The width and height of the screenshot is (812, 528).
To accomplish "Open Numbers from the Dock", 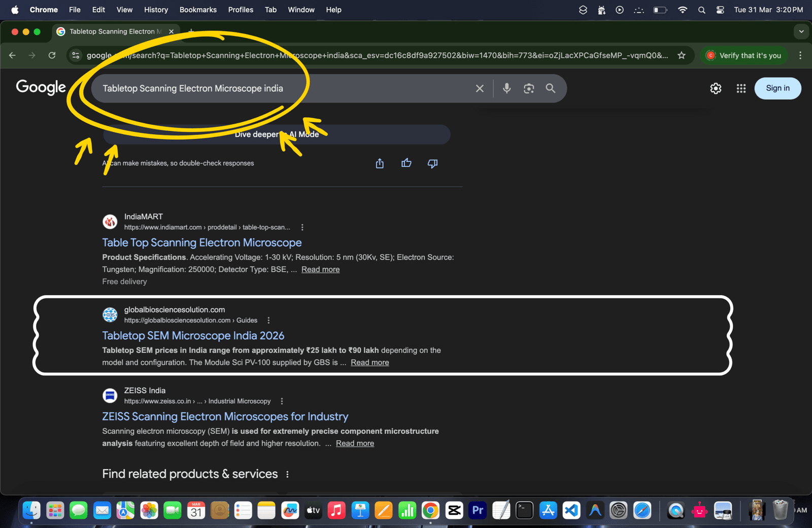I will point(407,510).
